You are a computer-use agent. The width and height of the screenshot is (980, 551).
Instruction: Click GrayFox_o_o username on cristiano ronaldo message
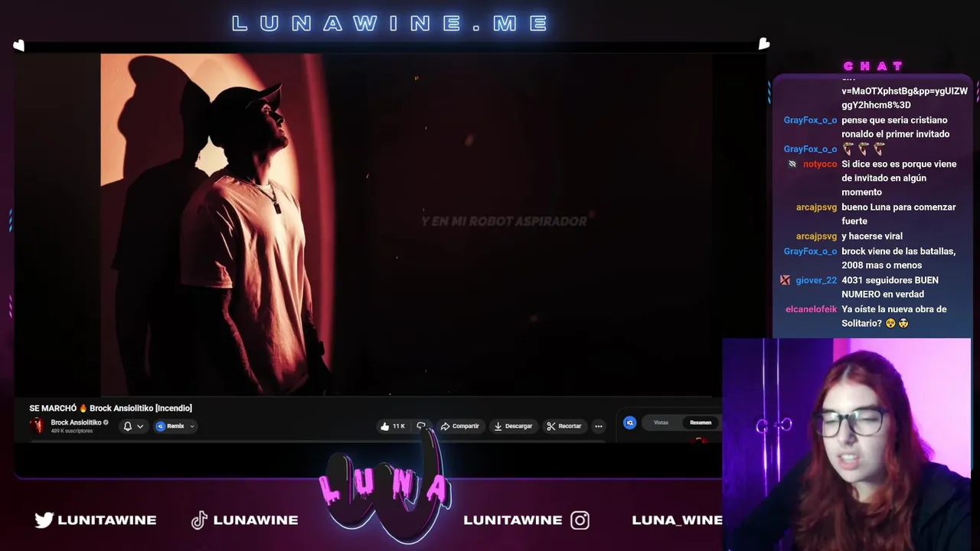pyautogui.click(x=810, y=120)
